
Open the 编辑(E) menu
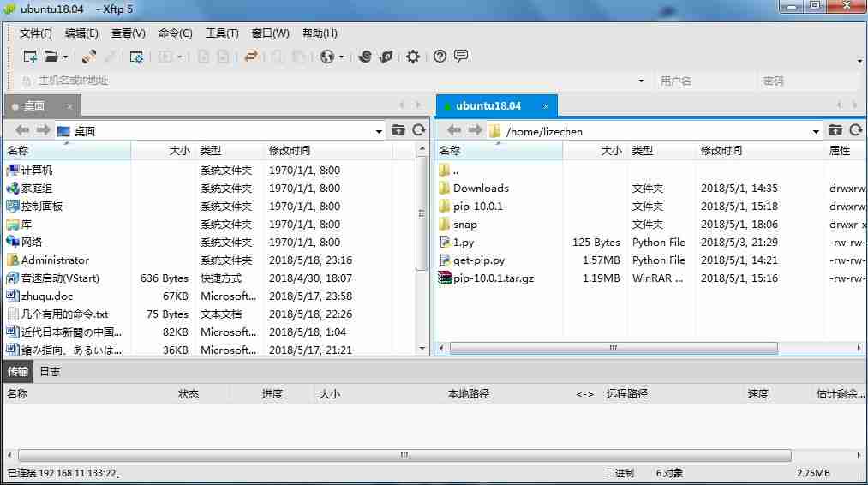82,33
